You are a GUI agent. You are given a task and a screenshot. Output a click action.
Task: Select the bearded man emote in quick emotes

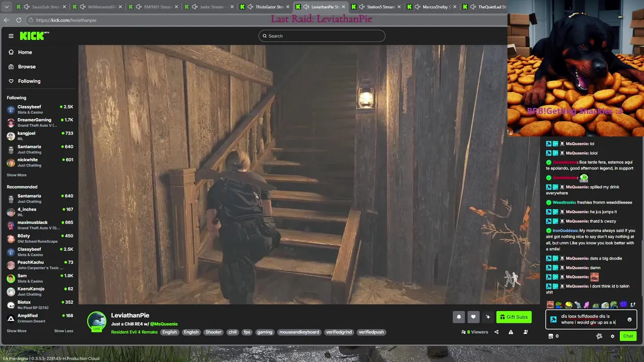tap(550, 305)
